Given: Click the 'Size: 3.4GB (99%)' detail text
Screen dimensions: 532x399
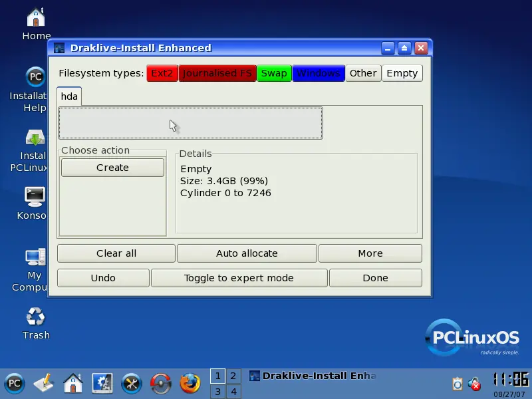Looking at the screenshot, I should [224, 181].
